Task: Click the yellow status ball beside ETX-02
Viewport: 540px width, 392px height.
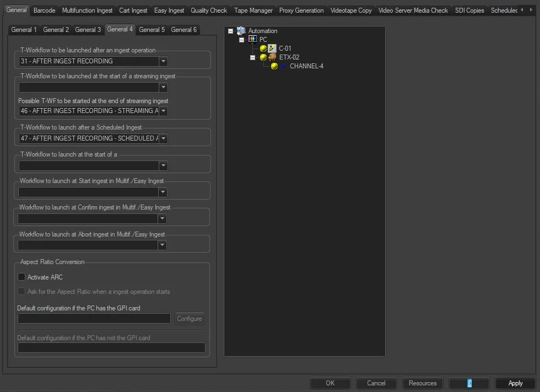Action: click(263, 57)
